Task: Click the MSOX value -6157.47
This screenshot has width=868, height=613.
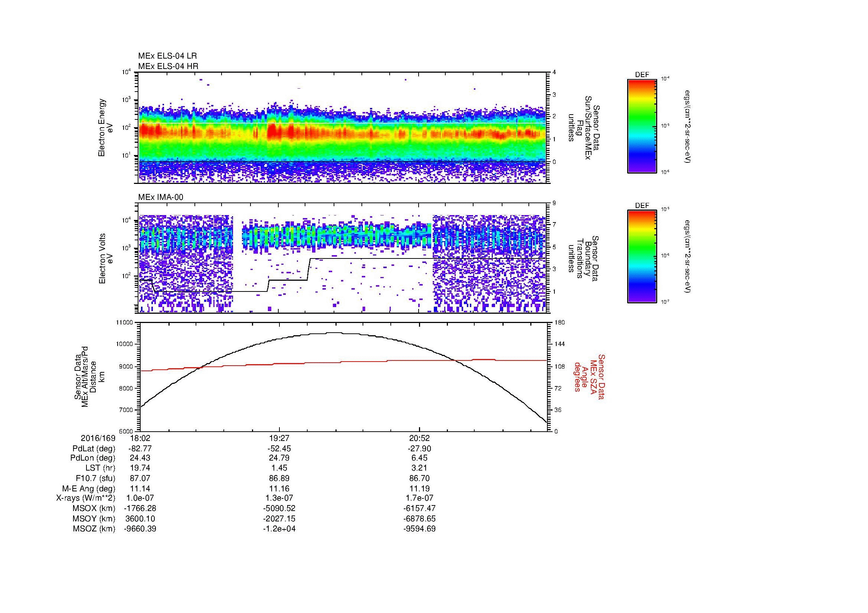Action: tap(419, 508)
